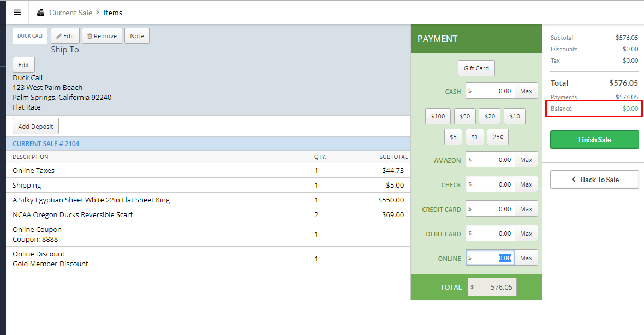Select Online Coupon 8888 line
The height and width of the screenshot is (335, 644).
tap(208, 235)
